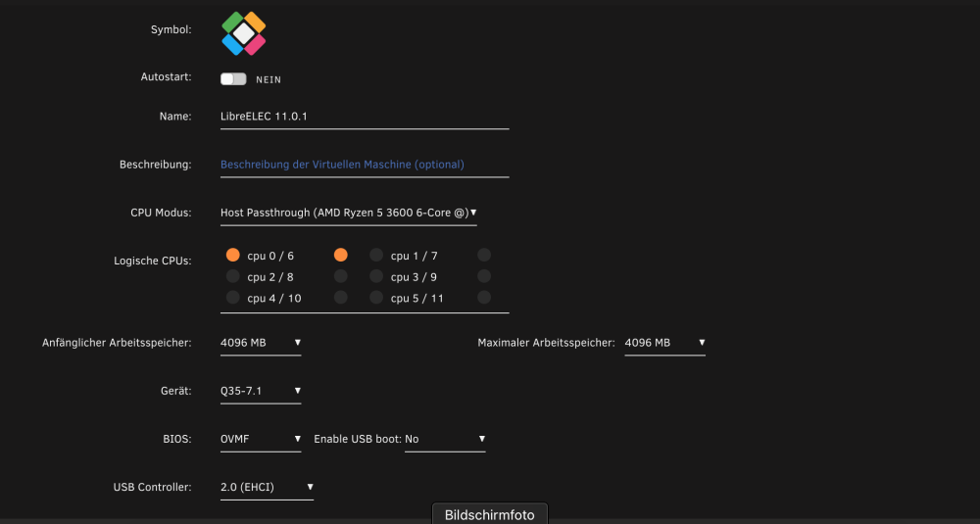The width and height of the screenshot is (980, 524).
Task: Open the Gerät Q35-7.1 dropdown
Action: tap(261, 391)
